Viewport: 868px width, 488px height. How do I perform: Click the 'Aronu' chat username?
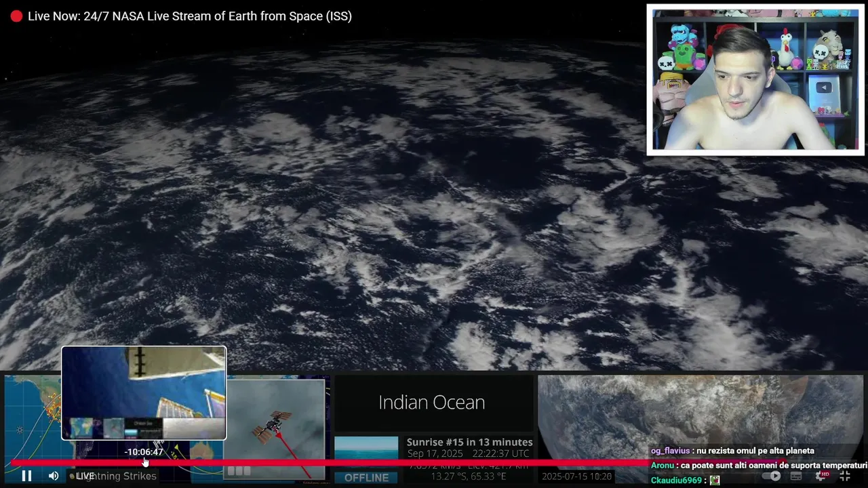click(x=663, y=466)
